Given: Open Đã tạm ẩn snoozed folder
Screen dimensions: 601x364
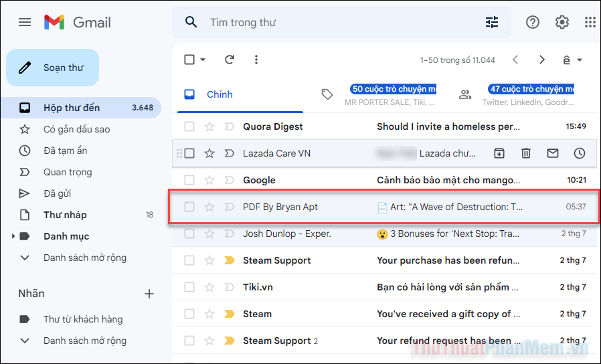Looking at the screenshot, I should pyautogui.click(x=81, y=151).
